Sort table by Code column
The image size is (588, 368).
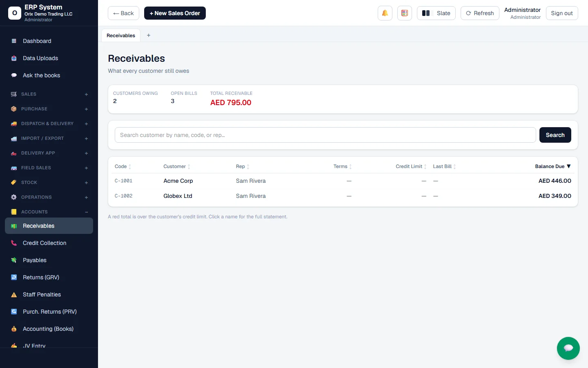point(123,166)
